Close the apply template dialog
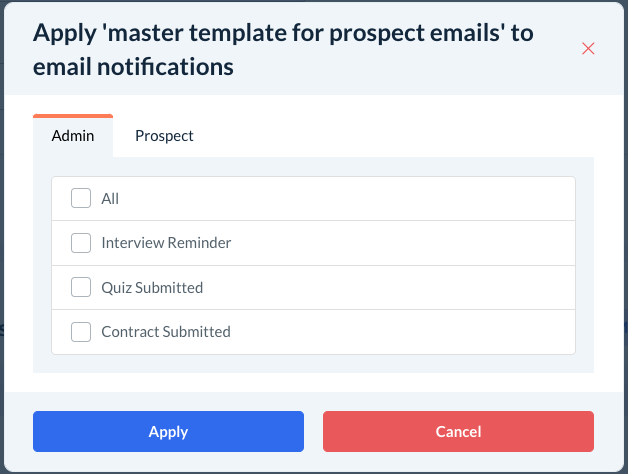The height and width of the screenshot is (474, 628). pyautogui.click(x=588, y=49)
